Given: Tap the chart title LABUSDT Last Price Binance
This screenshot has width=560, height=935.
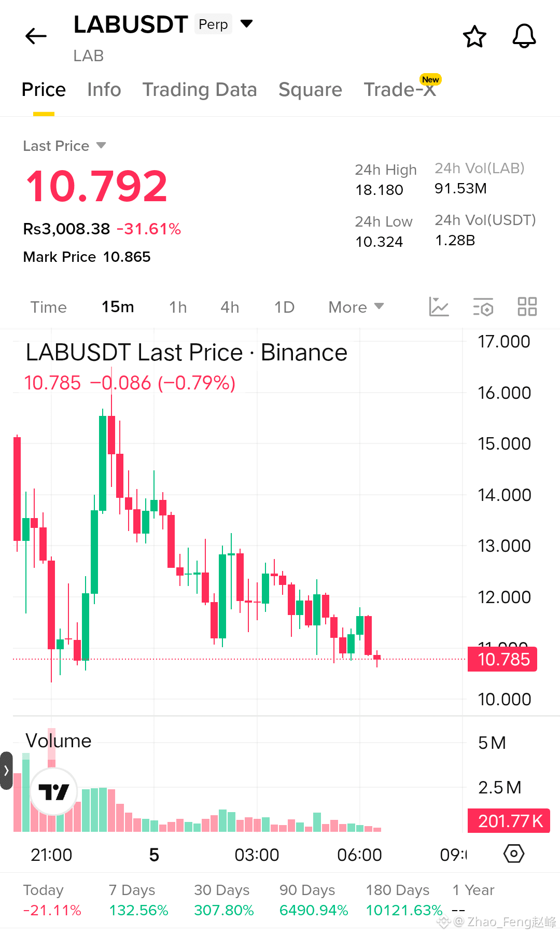Looking at the screenshot, I should point(186,353).
